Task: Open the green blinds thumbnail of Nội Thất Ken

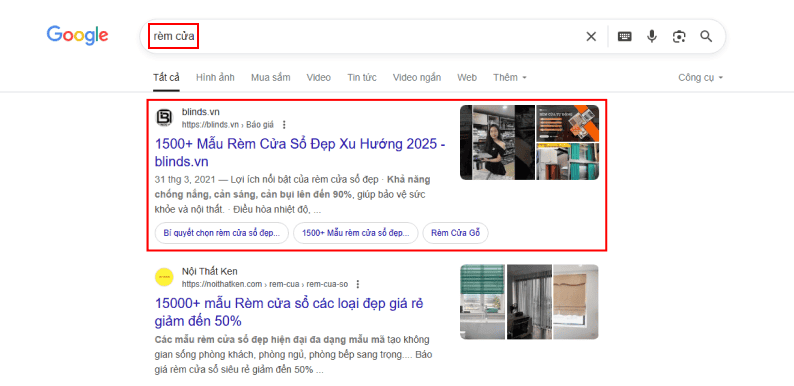Action: pos(483,301)
